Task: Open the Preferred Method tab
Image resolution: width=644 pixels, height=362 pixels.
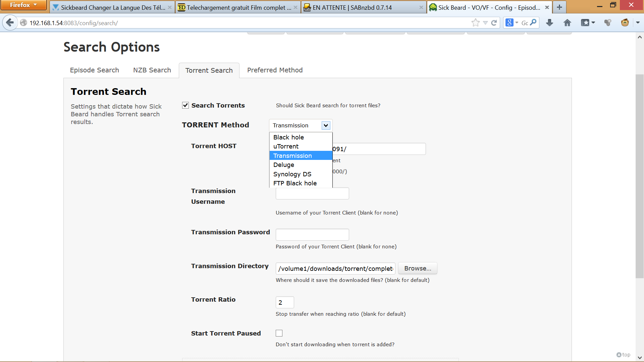Action: [x=275, y=70]
